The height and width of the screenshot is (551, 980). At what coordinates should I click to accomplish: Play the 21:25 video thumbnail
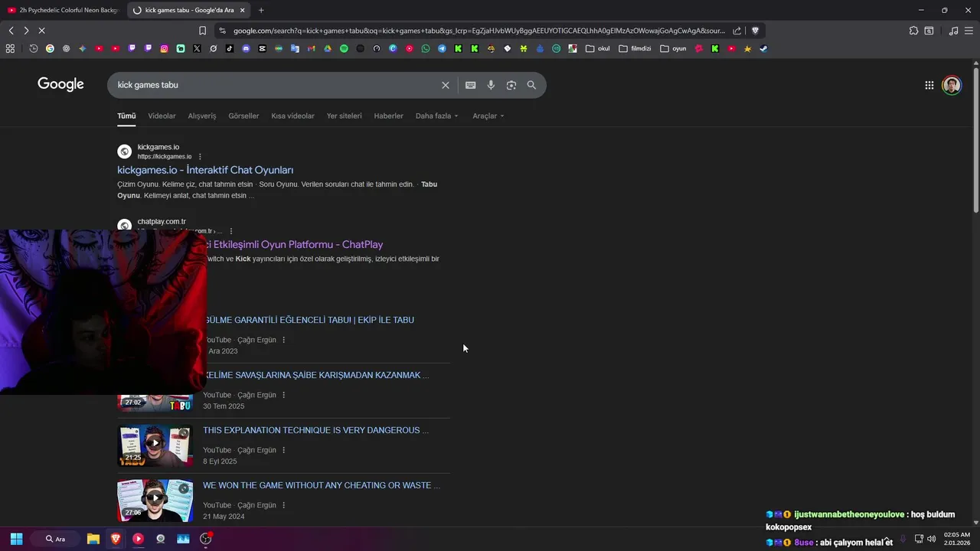click(x=155, y=445)
